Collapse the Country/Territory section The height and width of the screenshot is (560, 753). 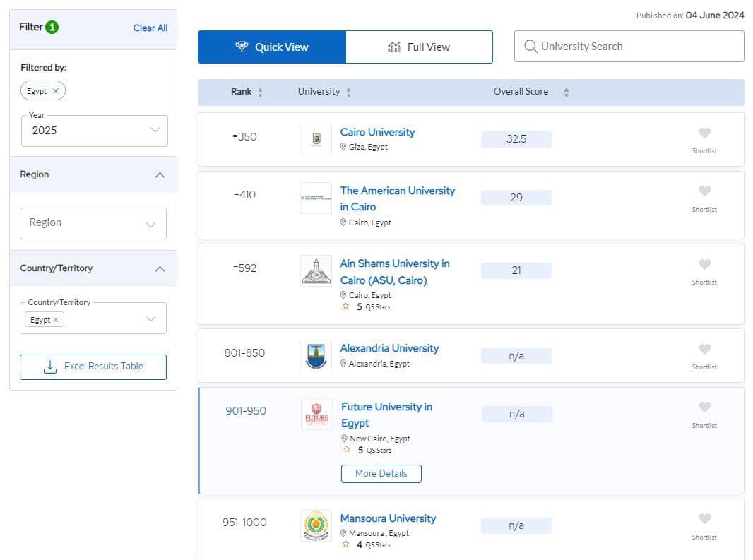point(160,269)
